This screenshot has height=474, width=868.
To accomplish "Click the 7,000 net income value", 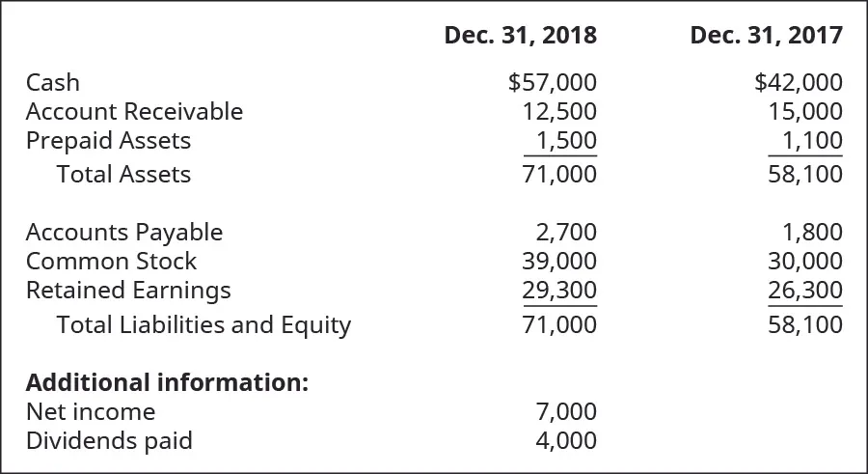I will click(x=565, y=412).
